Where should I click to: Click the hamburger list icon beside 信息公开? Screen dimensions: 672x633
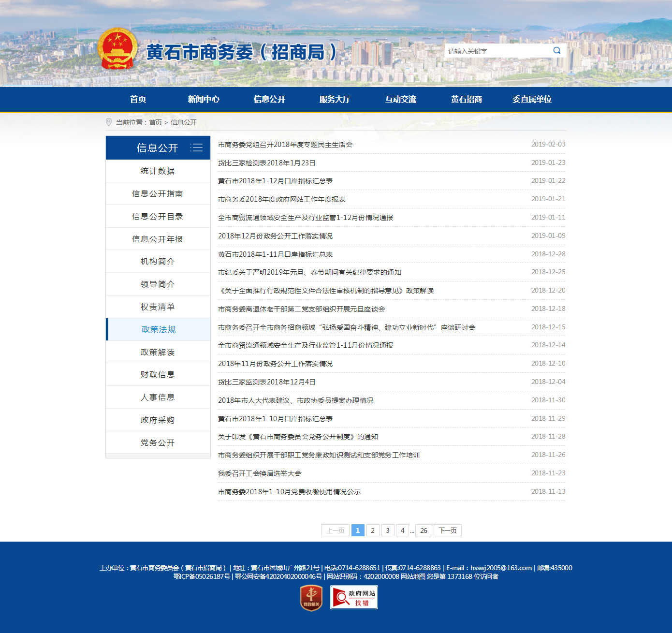(196, 147)
